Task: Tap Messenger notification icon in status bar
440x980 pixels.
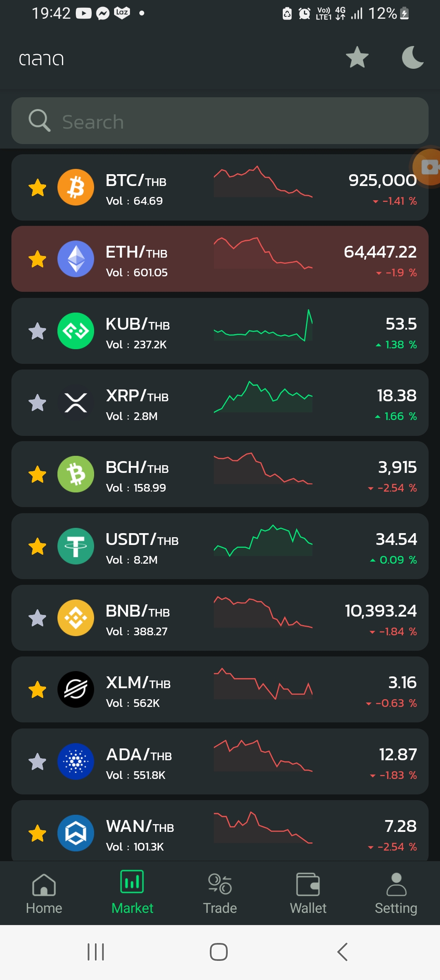Action: coord(103,14)
